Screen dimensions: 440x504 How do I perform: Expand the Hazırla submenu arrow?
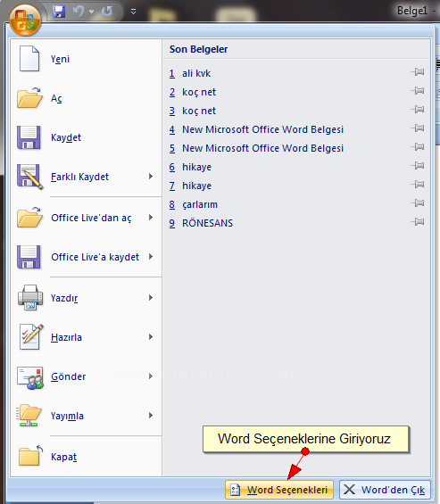(x=151, y=337)
